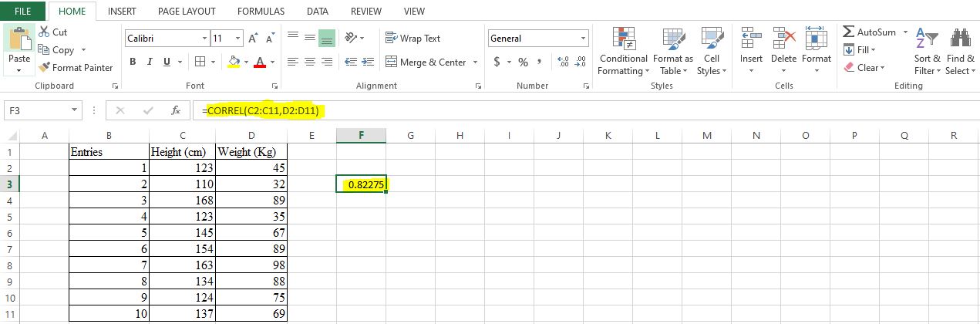This screenshot has height=324, width=980.
Task: Align text left icon
Action: (x=293, y=62)
